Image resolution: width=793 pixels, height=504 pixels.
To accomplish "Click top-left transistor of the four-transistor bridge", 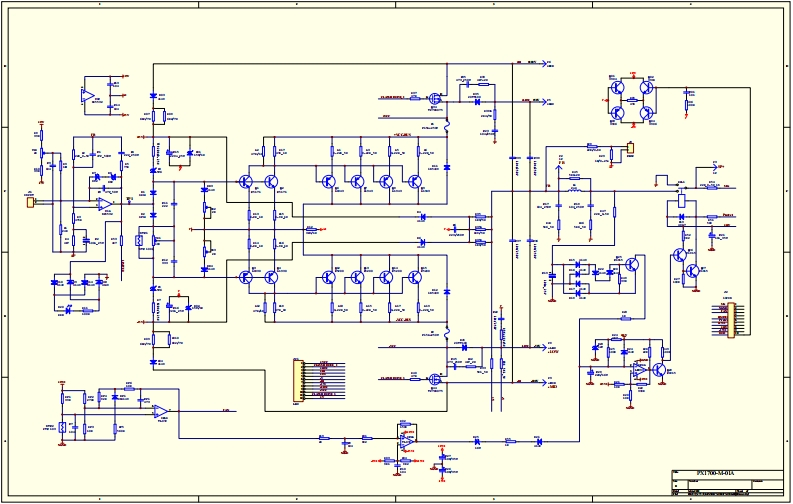I will click(x=619, y=88).
